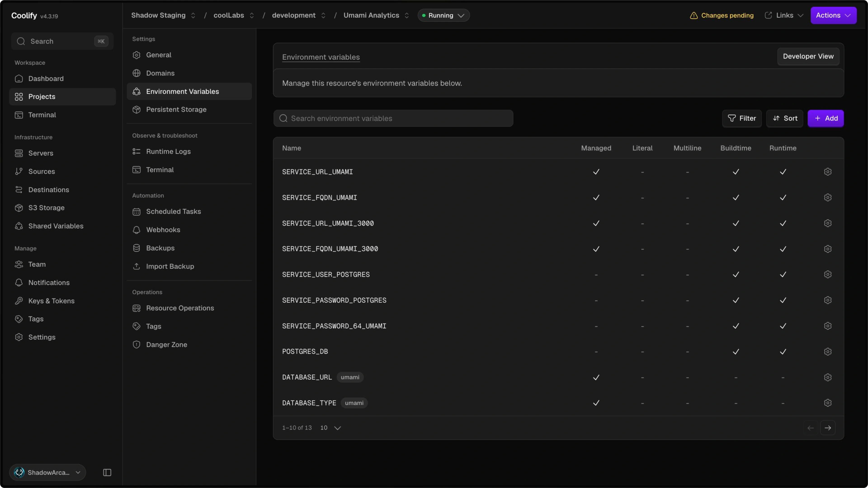Open Scheduled Tasks
Screen dimensions: 868x488
189,211
